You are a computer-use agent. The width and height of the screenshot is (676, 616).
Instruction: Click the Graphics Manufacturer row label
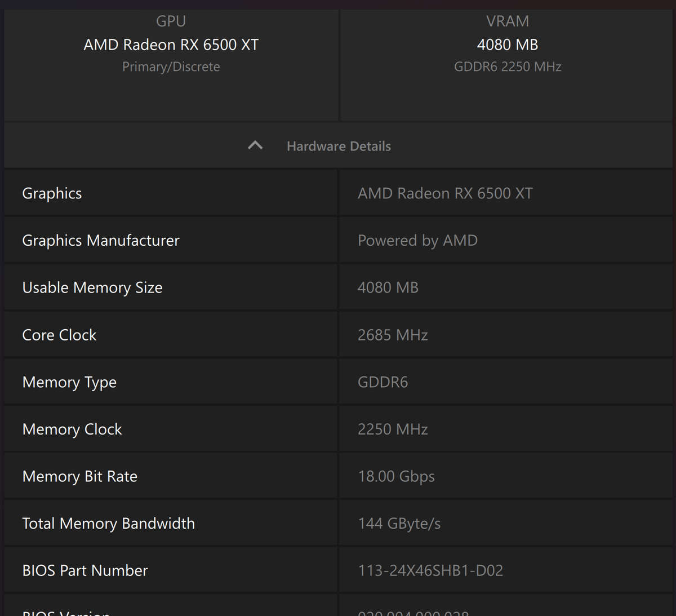(x=101, y=241)
